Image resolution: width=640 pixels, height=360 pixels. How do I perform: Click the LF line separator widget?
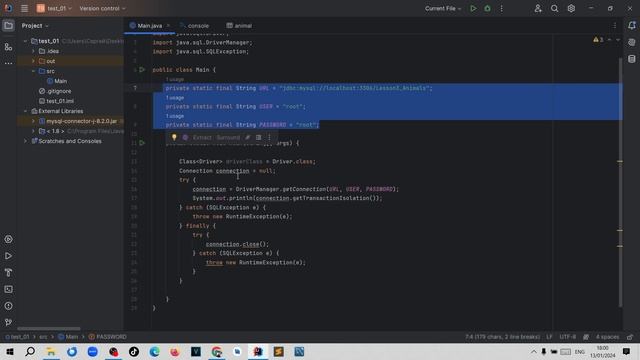click(x=549, y=337)
